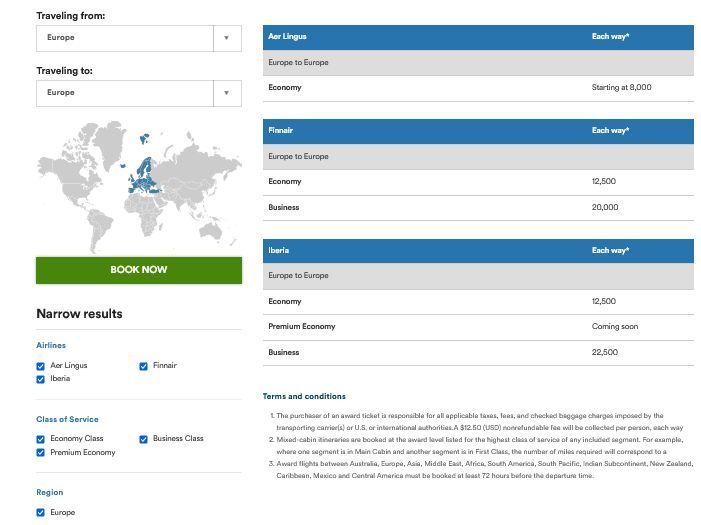The height and width of the screenshot is (525, 701).
Task: Click the Finnair Business 20,000 row
Action: pos(478,207)
